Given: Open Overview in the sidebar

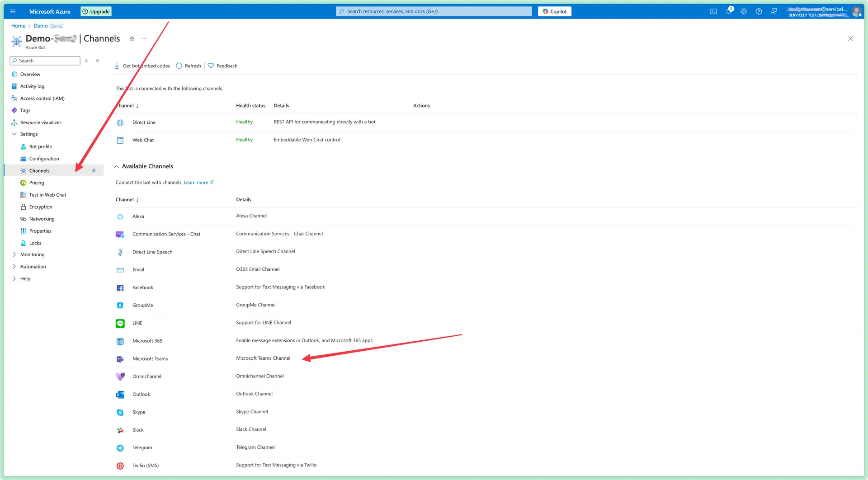Looking at the screenshot, I should tap(30, 75).
